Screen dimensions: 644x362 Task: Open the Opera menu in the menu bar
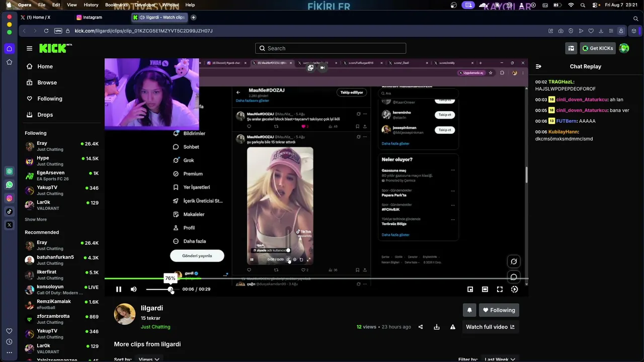[x=25, y=5]
